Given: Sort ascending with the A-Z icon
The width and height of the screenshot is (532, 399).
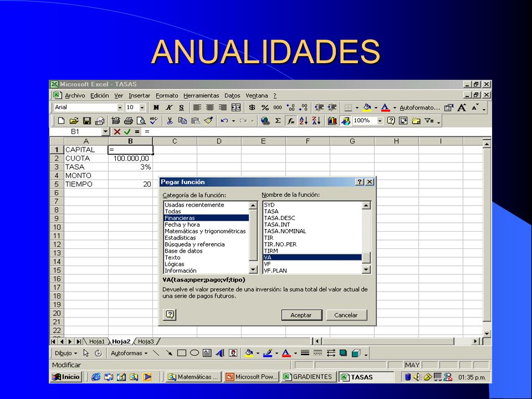Looking at the screenshot, I should [x=303, y=120].
